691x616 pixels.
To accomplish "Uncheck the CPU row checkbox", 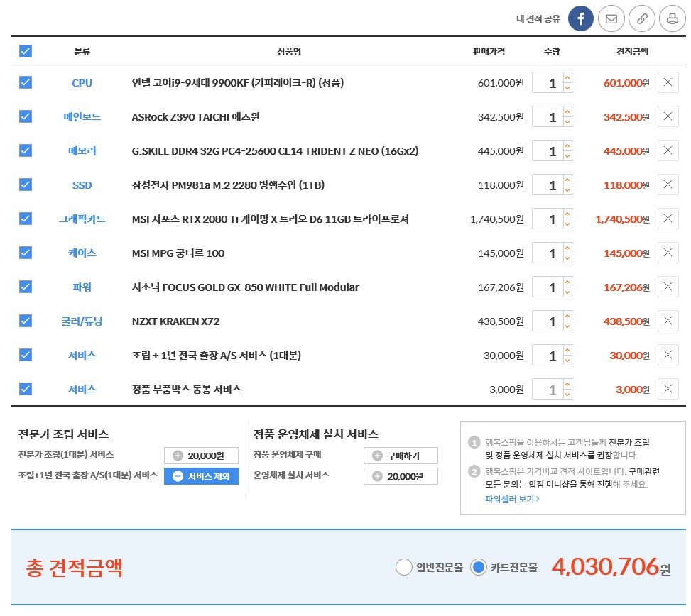I will (x=26, y=82).
